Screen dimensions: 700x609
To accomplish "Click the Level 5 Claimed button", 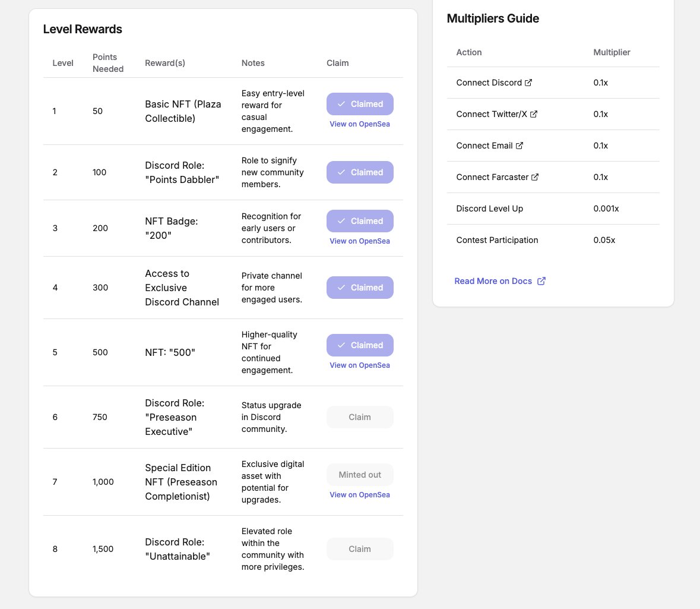I will point(360,345).
